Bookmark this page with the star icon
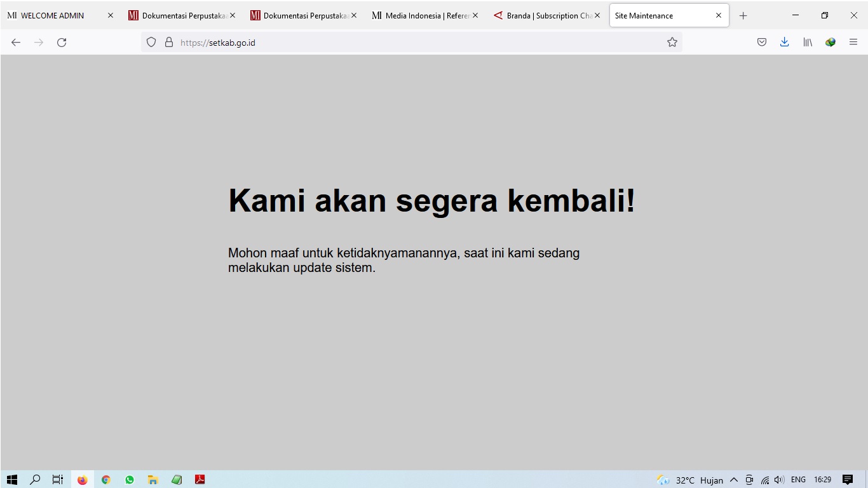 (672, 42)
